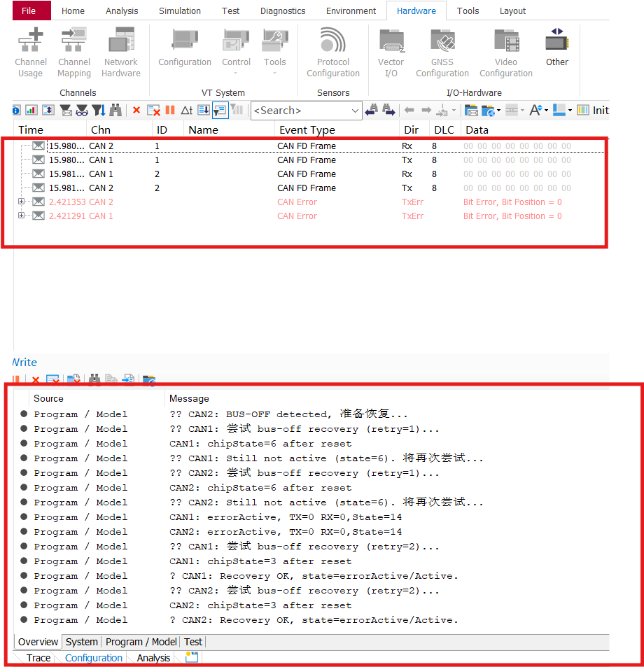The image size is (644, 667).
Task: Pause the Trace window display
Action: [168, 110]
